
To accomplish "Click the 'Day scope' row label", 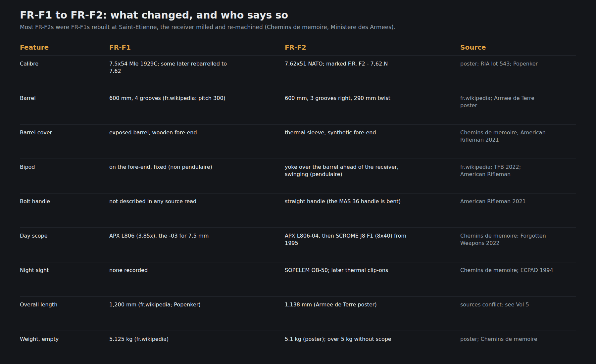I will 33,236.
